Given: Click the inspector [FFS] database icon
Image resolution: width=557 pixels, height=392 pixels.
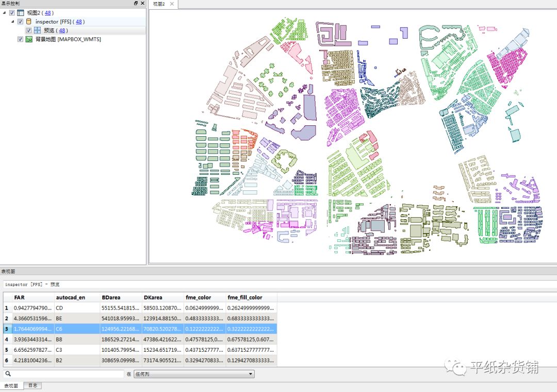Looking at the screenshot, I should [x=29, y=22].
